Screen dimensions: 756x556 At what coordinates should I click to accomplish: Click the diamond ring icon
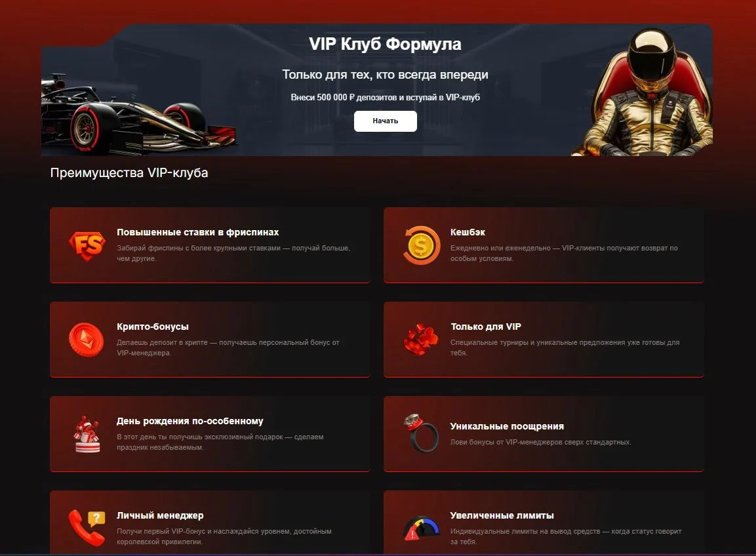tap(421, 433)
